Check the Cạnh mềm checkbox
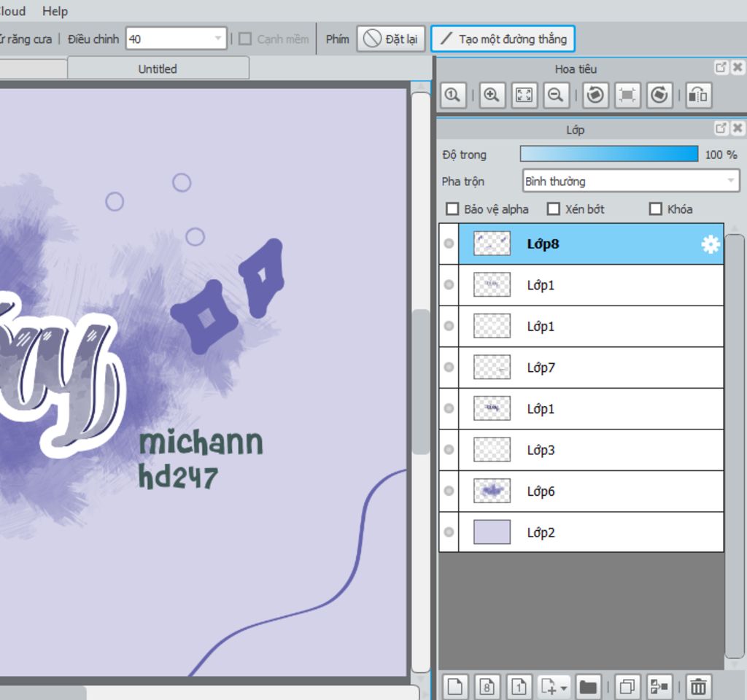The image size is (747, 700). (x=245, y=39)
